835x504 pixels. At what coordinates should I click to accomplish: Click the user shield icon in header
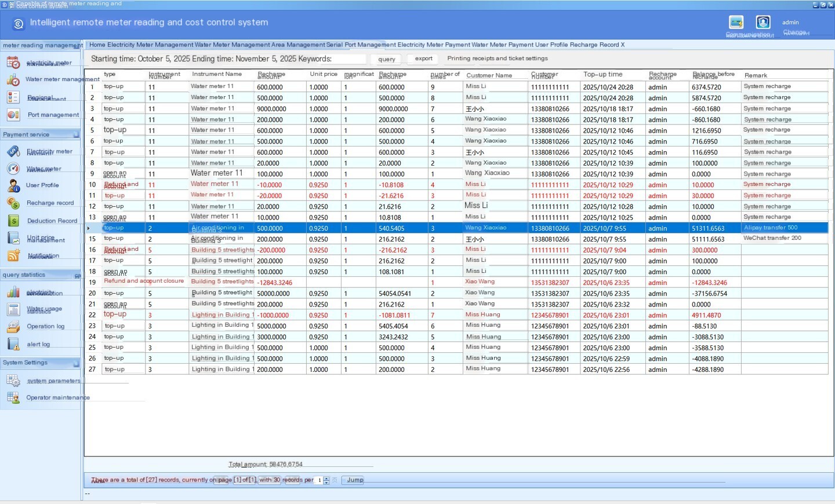pos(763,22)
